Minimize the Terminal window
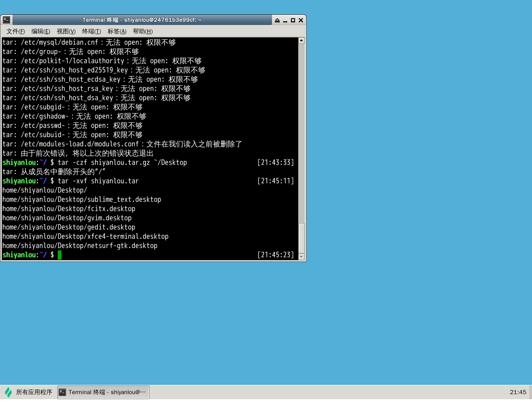This screenshot has height=414, width=532. coord(285,20)
